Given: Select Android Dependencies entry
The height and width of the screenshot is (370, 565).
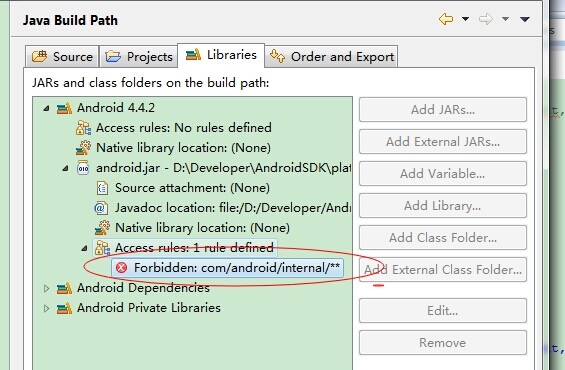Looking at the screenshot, I should 143,288.
